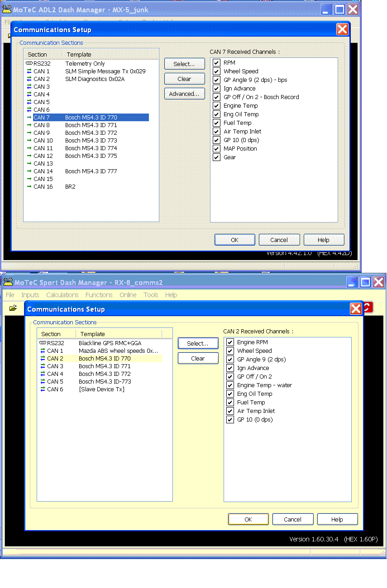Viewport: 387px width, 588px height.
Task: Open the Online menu in Sport Dash Manager
Action: [x=128, y=295]
